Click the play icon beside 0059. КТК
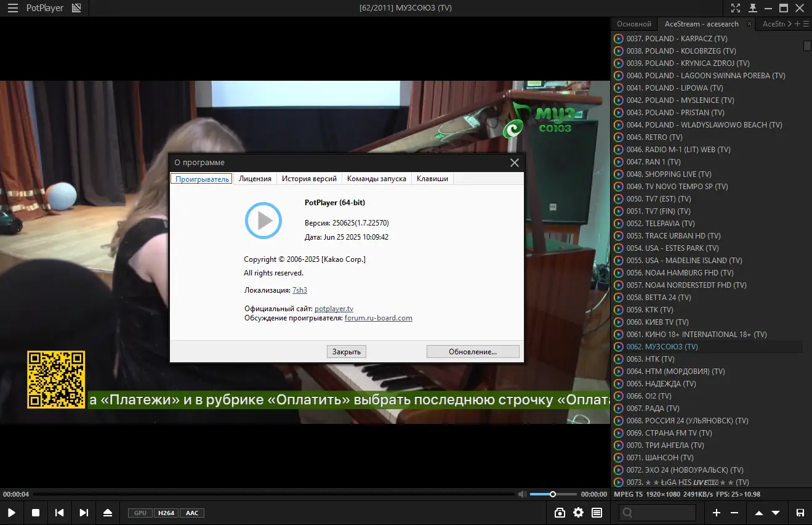The width and height of the screenshot is (812, 525). click(x=619, y=310)
